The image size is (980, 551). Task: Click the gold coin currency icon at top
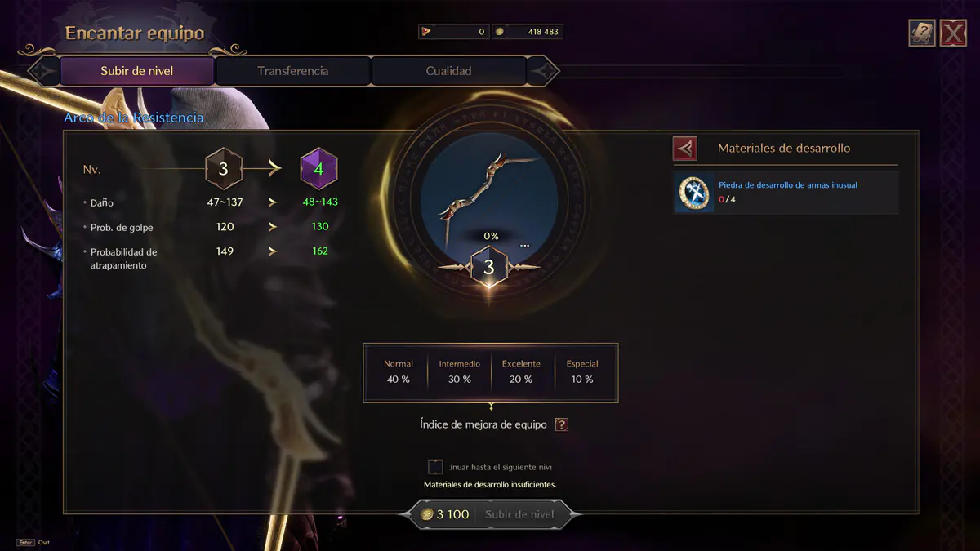tap(500, 32)
